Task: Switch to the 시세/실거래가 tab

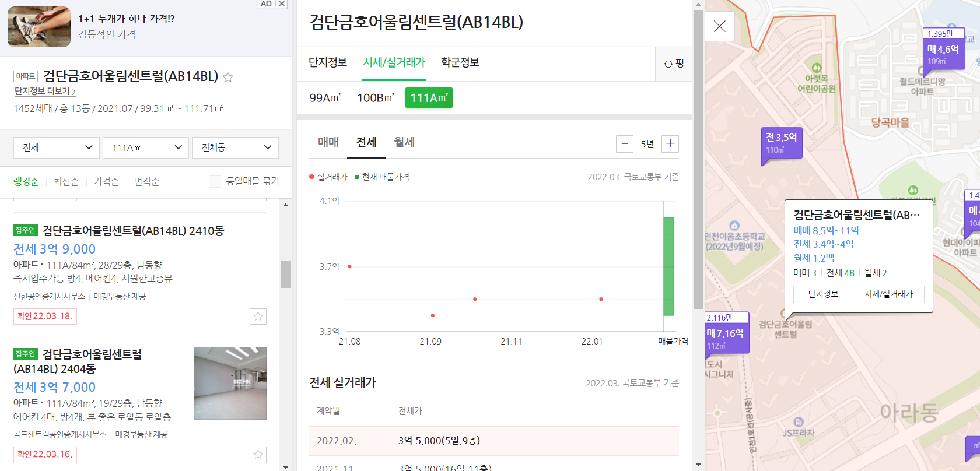Action: pyautogui.click(x=394, y=62)
